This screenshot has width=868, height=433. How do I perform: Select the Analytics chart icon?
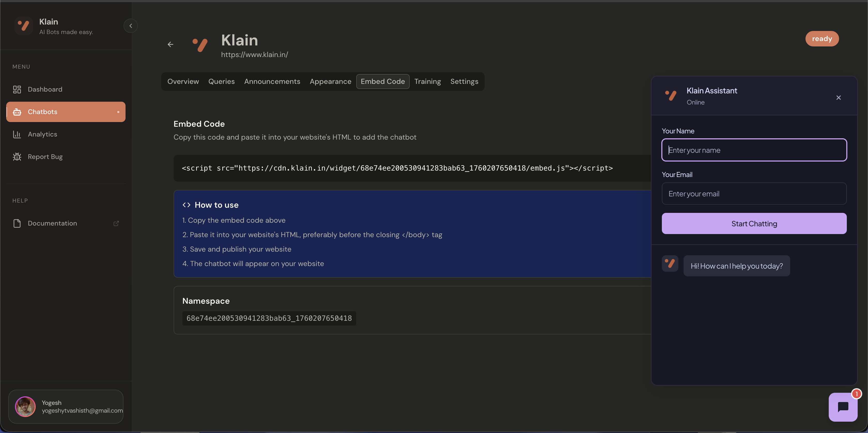(17, 134)
